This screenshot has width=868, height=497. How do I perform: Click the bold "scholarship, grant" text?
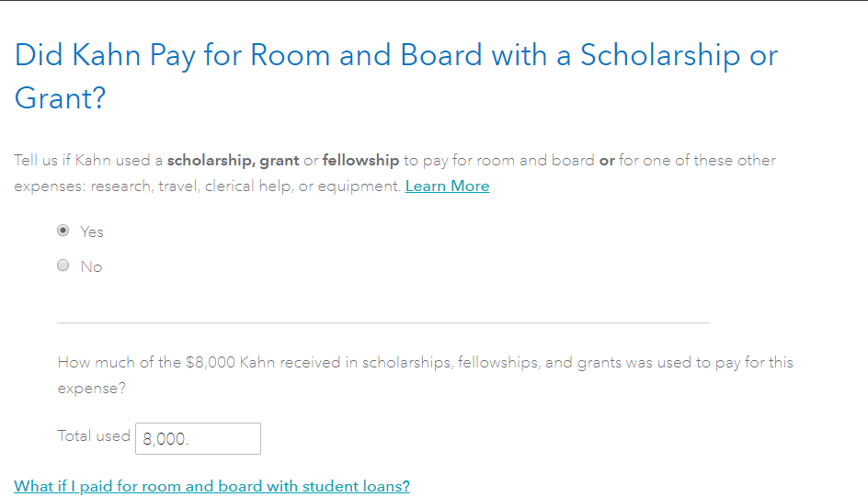(233, 160)
